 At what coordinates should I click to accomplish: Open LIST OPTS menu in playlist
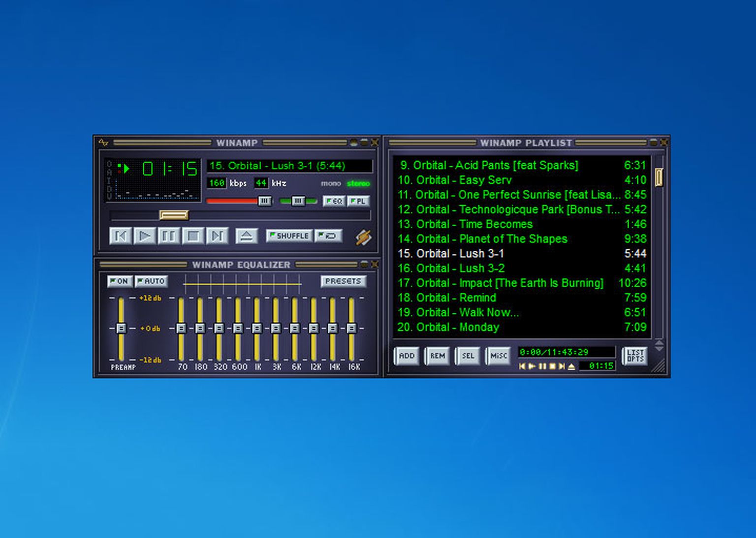pos(635,356)
